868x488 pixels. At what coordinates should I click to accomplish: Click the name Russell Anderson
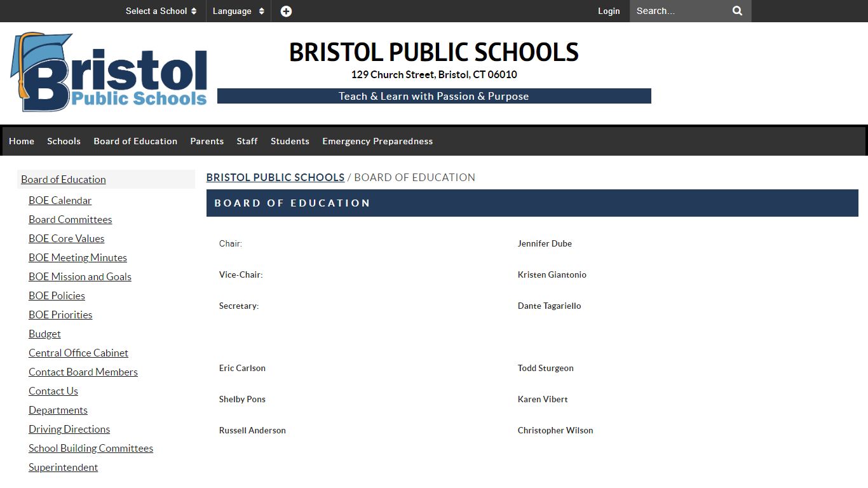pos(252,430)
